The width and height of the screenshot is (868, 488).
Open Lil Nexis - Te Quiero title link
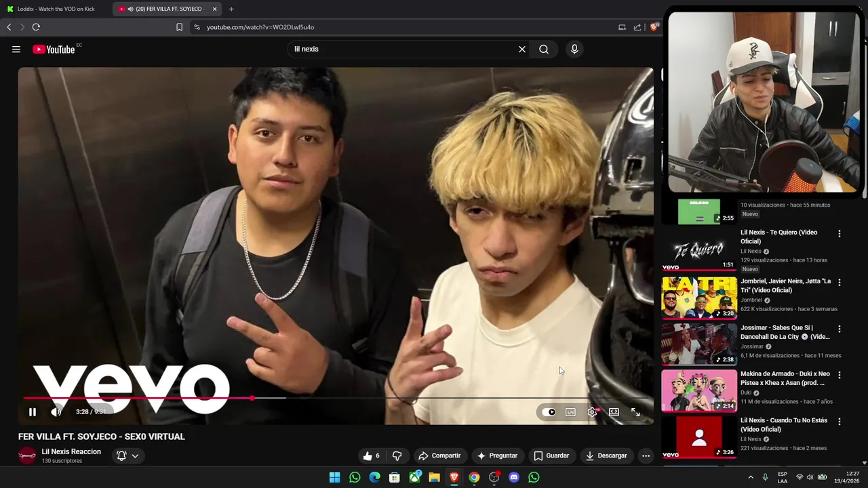coord(778,237)
